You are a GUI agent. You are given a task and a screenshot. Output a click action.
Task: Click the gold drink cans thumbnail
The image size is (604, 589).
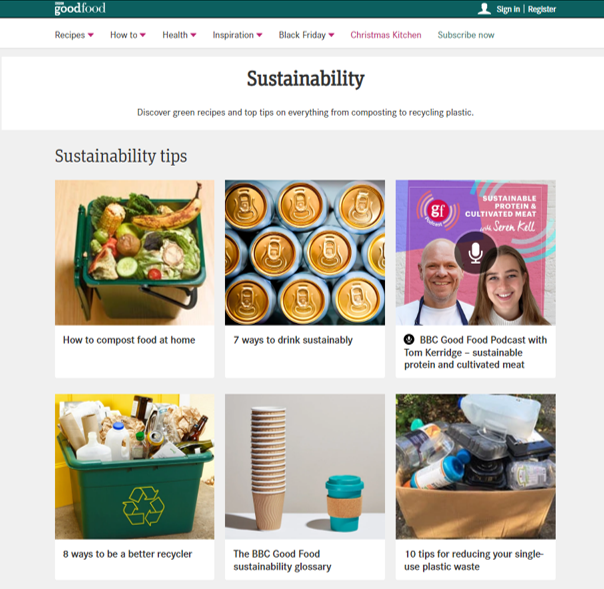coord(305,252)
